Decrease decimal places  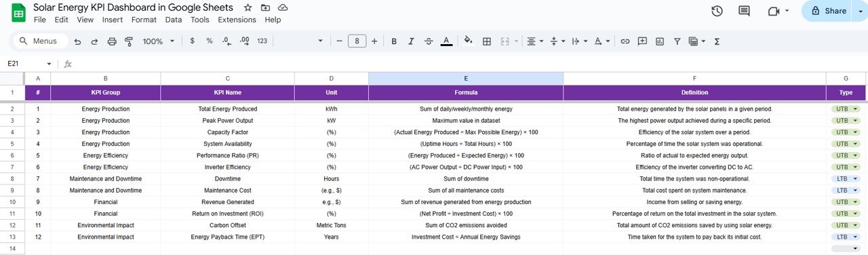pos(227,41)
